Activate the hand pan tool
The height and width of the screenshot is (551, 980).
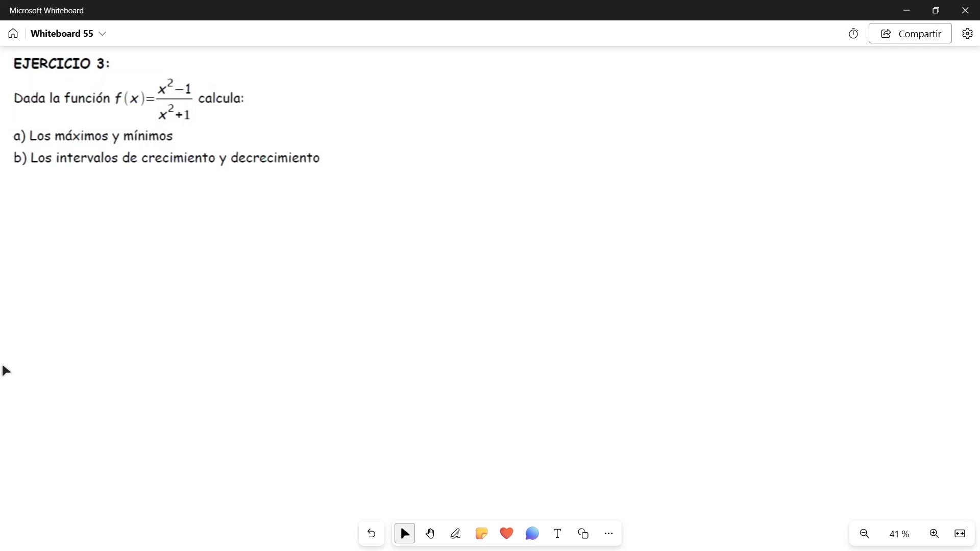pyautogui.click(x=430, y=534)
